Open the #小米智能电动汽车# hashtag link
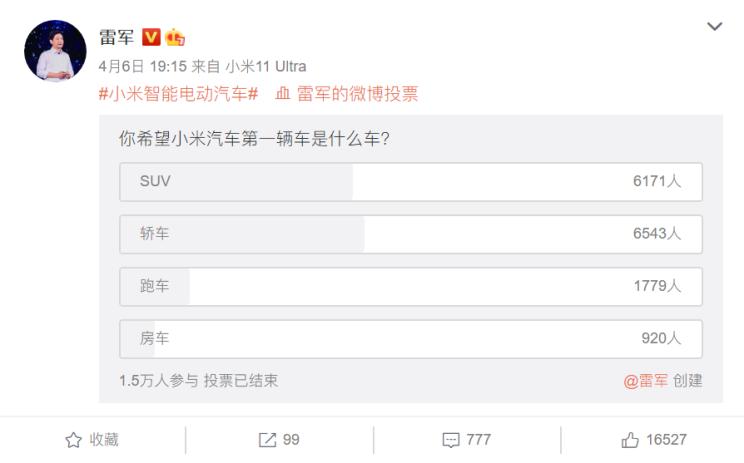 click(179, 94)
